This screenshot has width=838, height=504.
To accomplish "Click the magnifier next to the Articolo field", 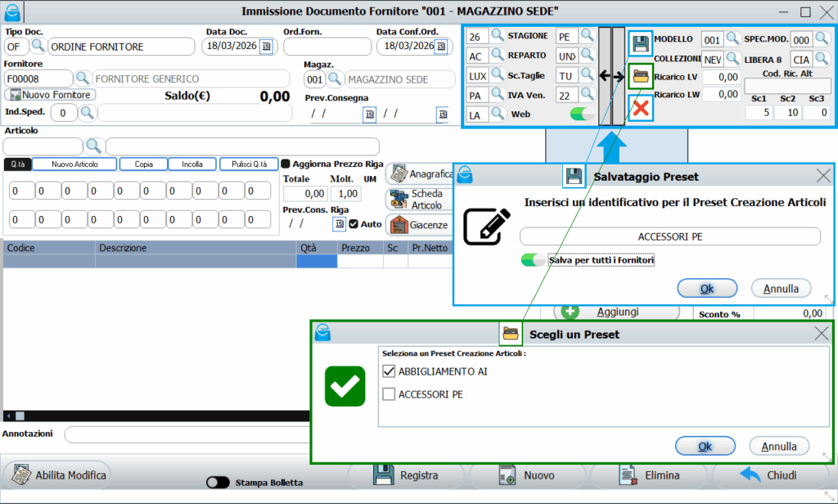I will pyautogui.click(x=94, y=146).
